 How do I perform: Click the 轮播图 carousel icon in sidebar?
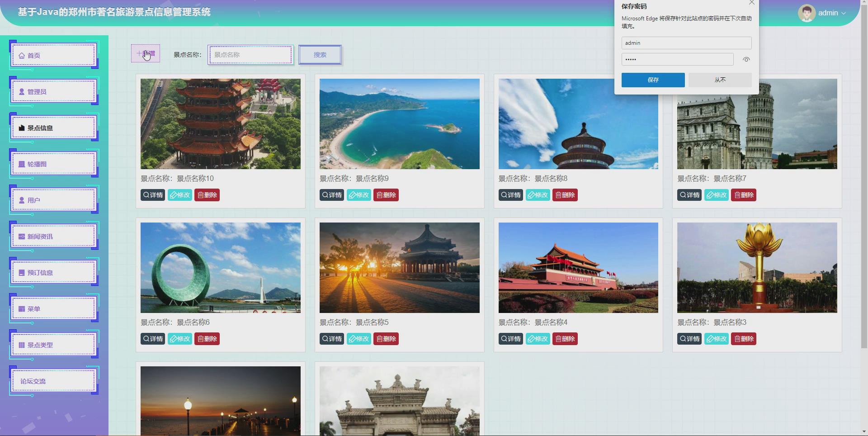click(x=21, y=164)
